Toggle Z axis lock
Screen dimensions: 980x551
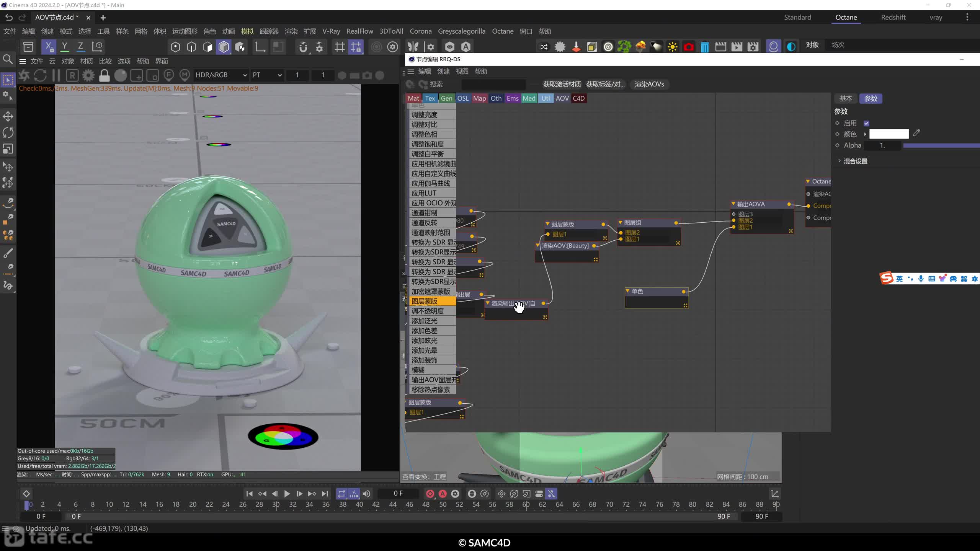[80, 47]
